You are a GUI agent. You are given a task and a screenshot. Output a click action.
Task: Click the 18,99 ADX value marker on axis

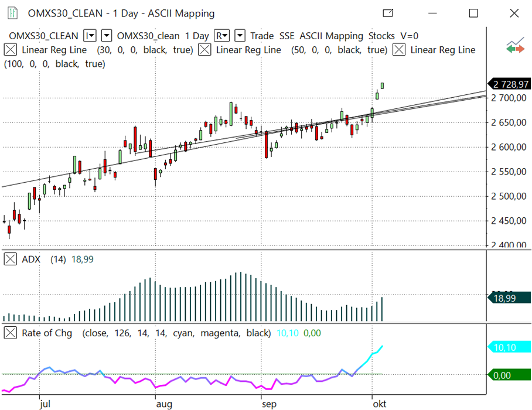509,298
